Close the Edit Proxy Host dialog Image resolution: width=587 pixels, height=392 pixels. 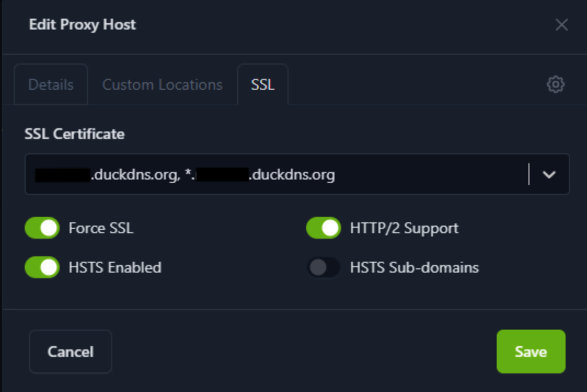pyautogui.click(x=561, y=25)
